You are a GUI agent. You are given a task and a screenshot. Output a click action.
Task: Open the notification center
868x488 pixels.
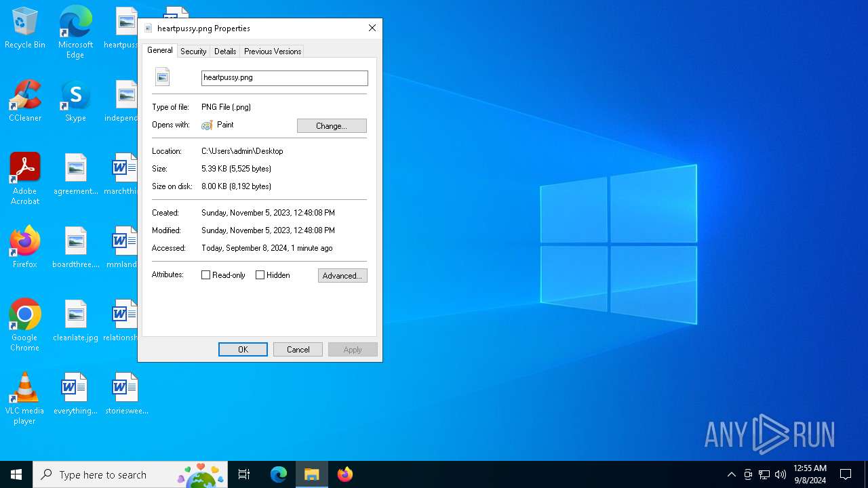tap(846, 474)
